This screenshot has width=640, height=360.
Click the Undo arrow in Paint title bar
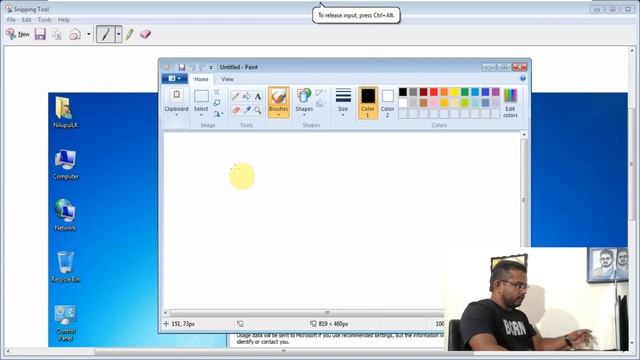tap(193, 67)
